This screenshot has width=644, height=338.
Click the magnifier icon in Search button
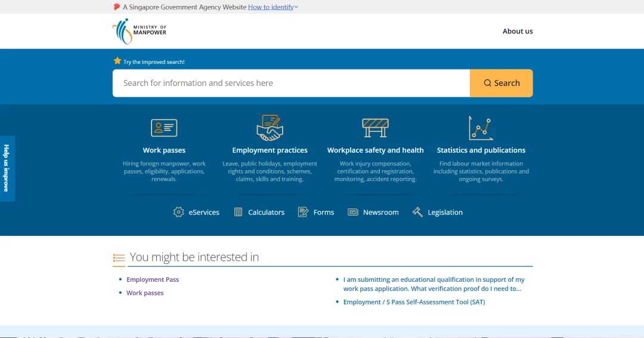point(488,83)
